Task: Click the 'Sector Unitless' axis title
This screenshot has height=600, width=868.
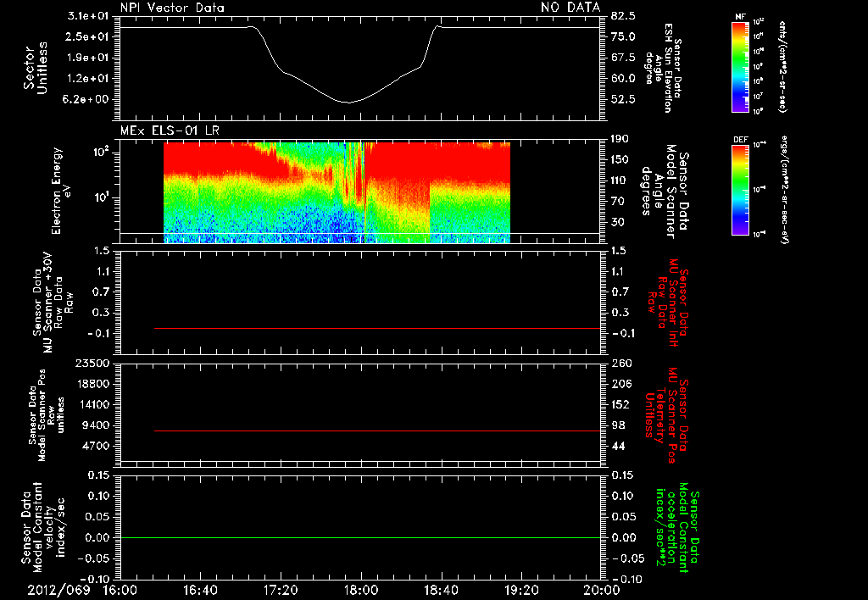Action: [x=36, y=68]
